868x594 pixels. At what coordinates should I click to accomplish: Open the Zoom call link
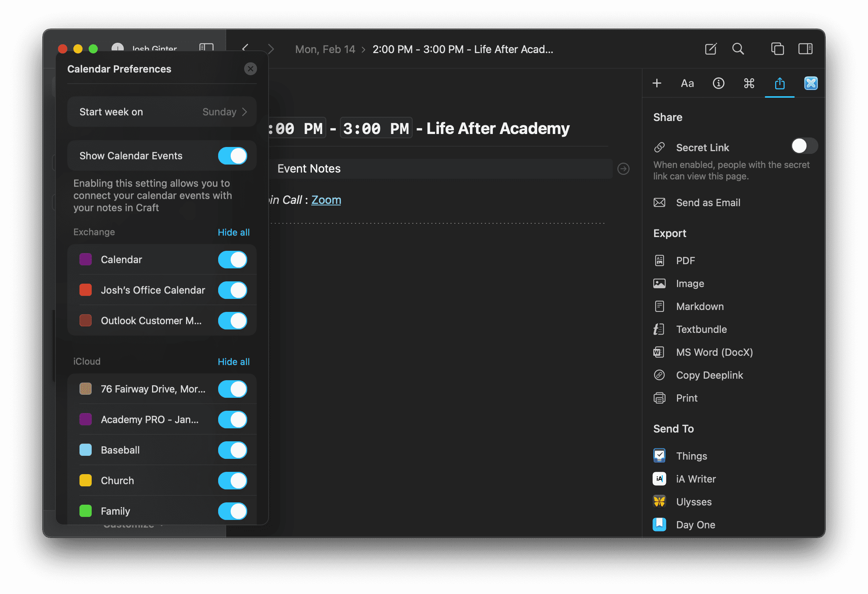click(326, 200)
